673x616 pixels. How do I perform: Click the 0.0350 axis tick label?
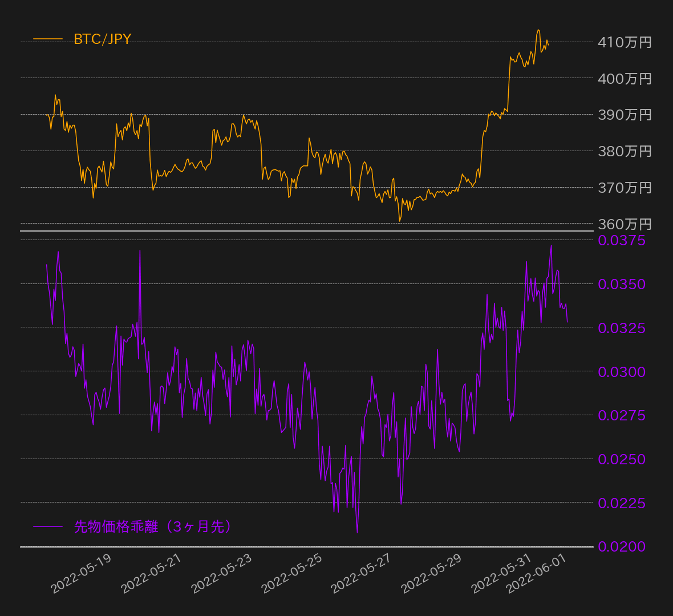(622, 284)
